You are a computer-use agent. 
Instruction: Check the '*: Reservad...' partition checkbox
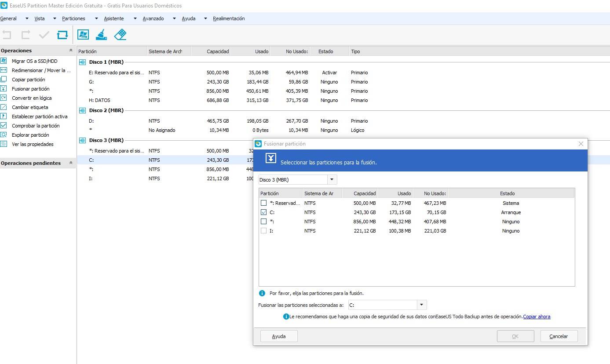[264, 203]
